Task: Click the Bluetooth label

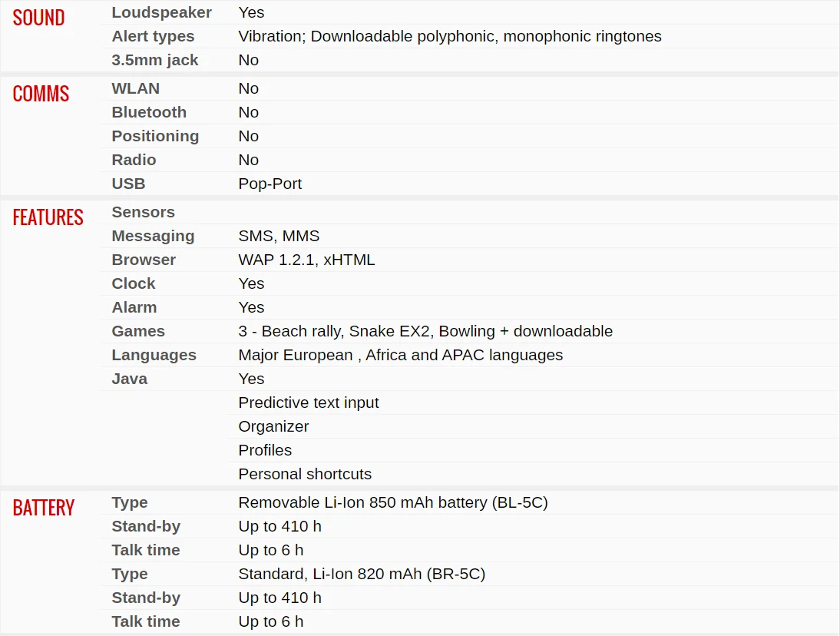Action: [149, 112]
